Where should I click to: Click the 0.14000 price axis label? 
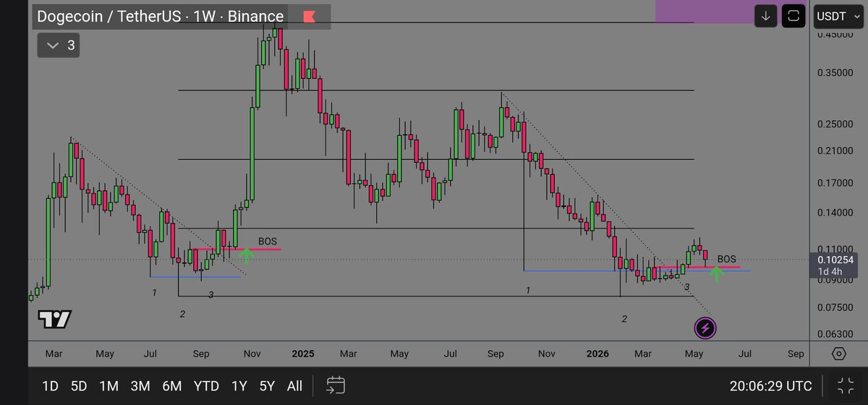[x=837, y=213]
